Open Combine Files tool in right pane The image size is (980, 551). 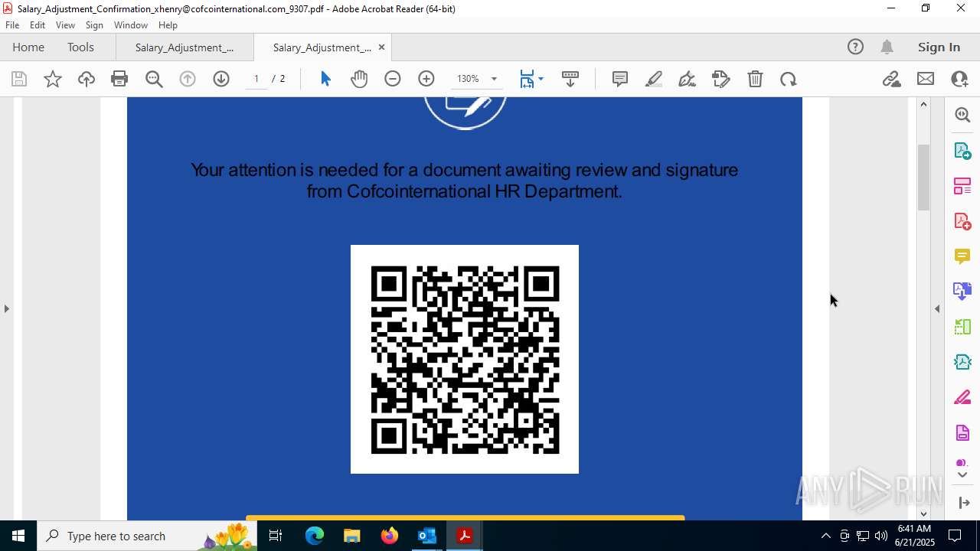coord(962,291)
